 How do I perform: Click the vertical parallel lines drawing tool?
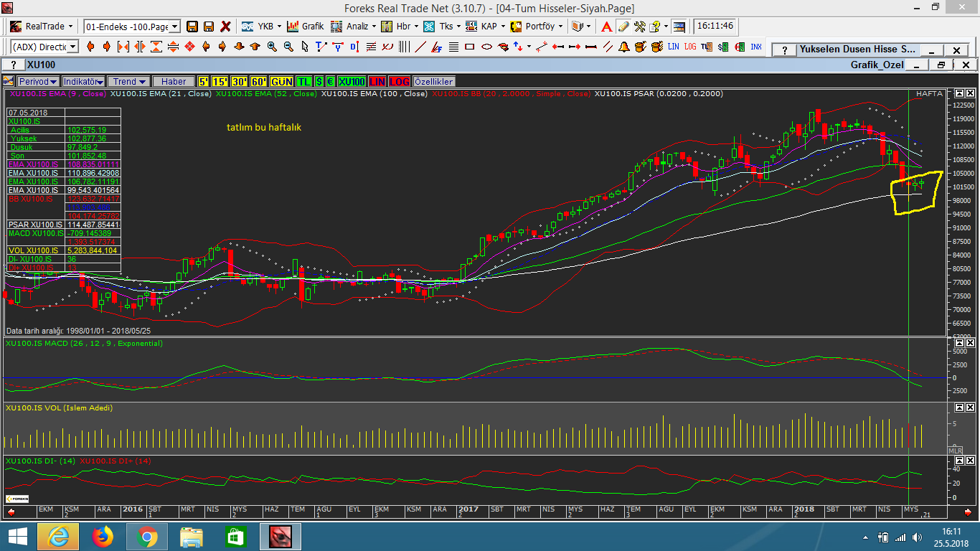pyautogui.click(x=404, y=47)
